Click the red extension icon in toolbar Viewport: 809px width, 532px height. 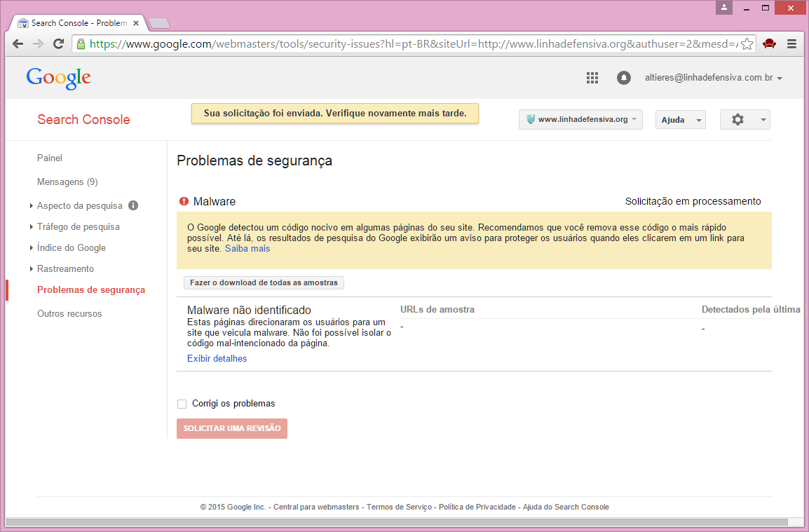[770, 44]
